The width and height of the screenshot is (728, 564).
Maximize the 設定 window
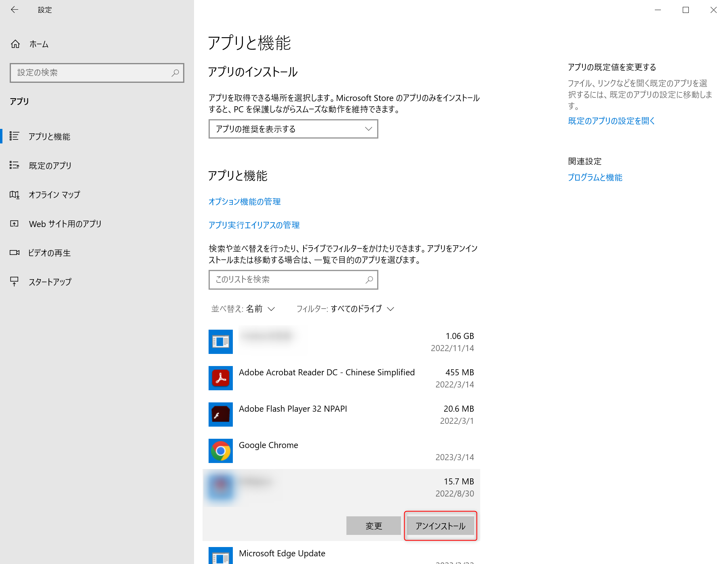point(686,10)
